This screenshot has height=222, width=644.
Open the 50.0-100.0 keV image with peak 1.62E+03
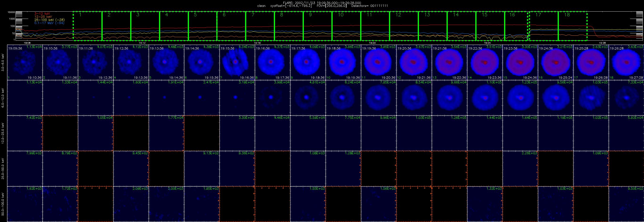(25, 204)
